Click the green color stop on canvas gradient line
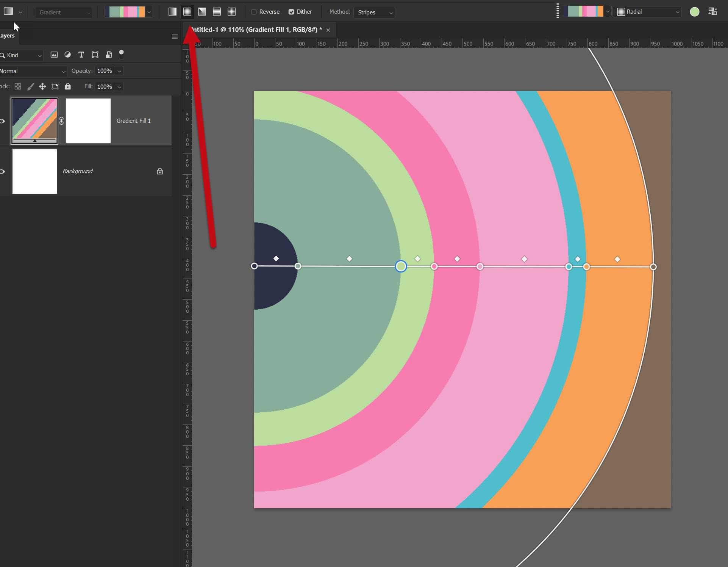 pos(401,266)
